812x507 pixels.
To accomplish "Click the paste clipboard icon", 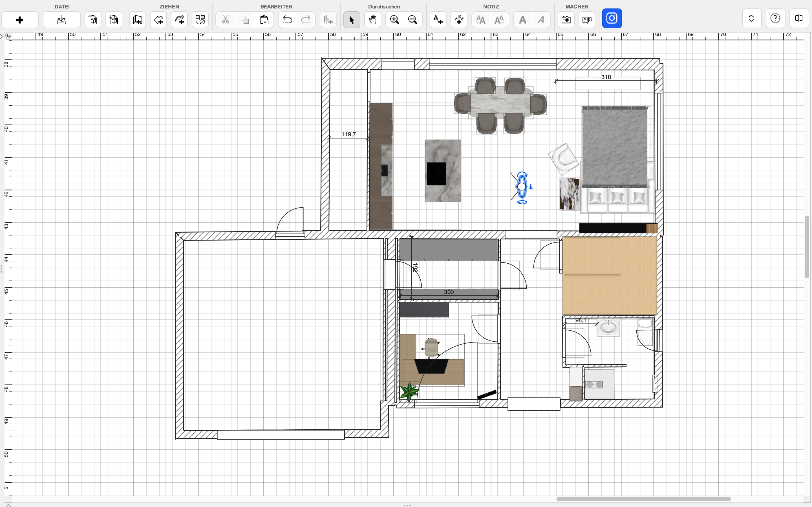I will click(x=264, y=20).
